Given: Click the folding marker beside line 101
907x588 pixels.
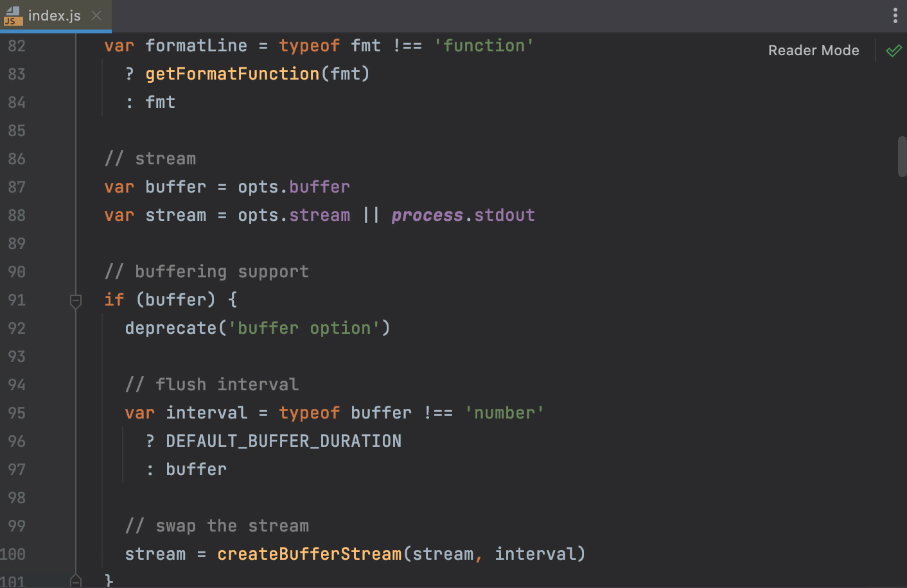Looking at the screenshot, I should [76, 581].
